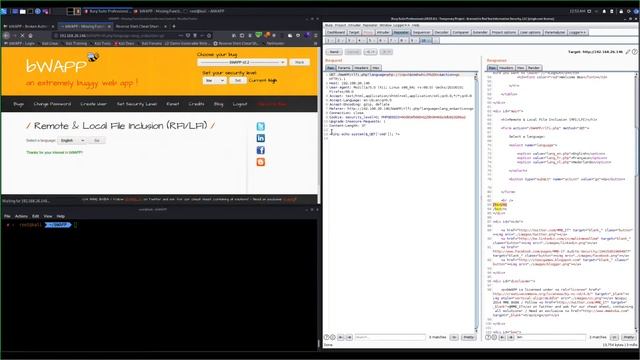Click Change Password in bWAPP navigation
Image resolution: width=640 pixels, height=360 pixels.
coord(52,104)
